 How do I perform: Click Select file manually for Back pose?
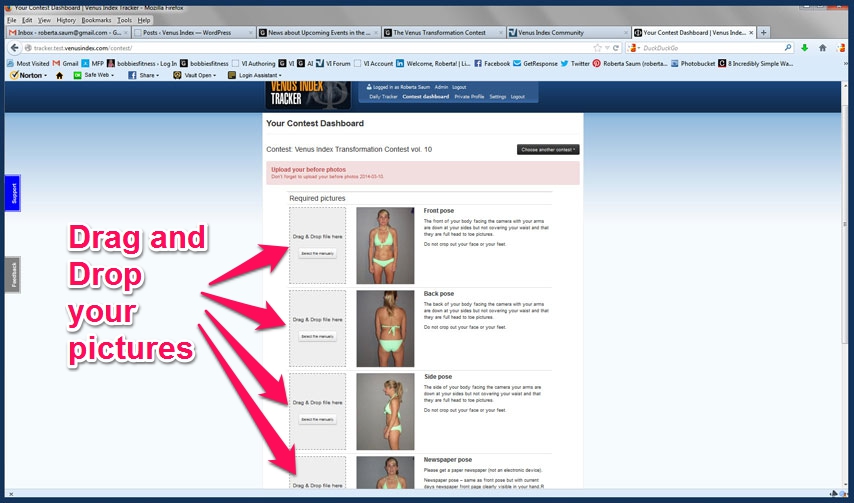tap(318, 336)
